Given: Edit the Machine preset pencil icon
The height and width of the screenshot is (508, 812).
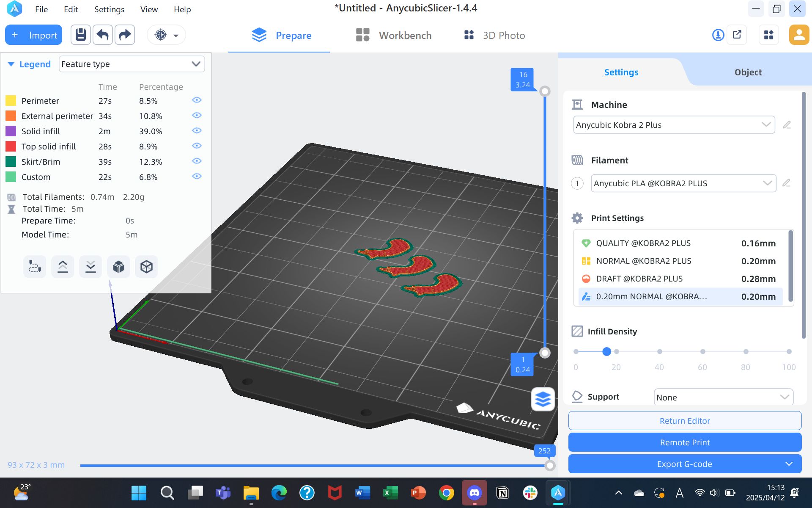Looking at the screenshot, I should click(x=787, y=125).
